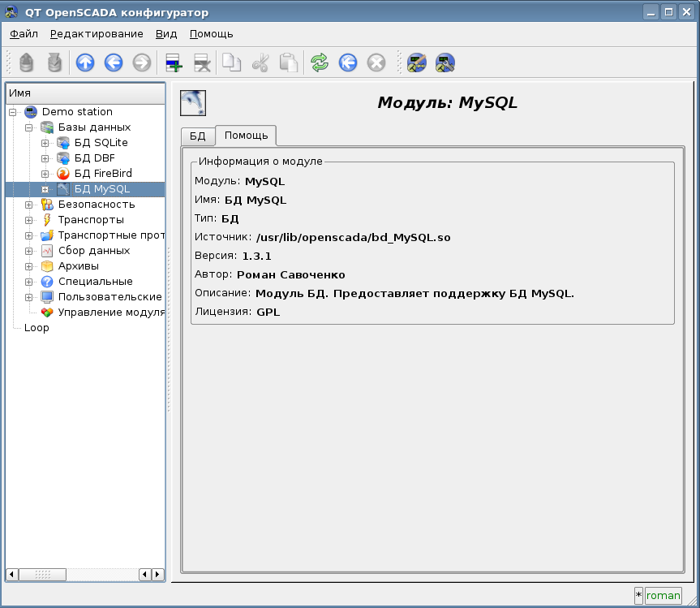Select the Loop tree item
The width and height of the screenshot is (700, 608).
[37, 327]
